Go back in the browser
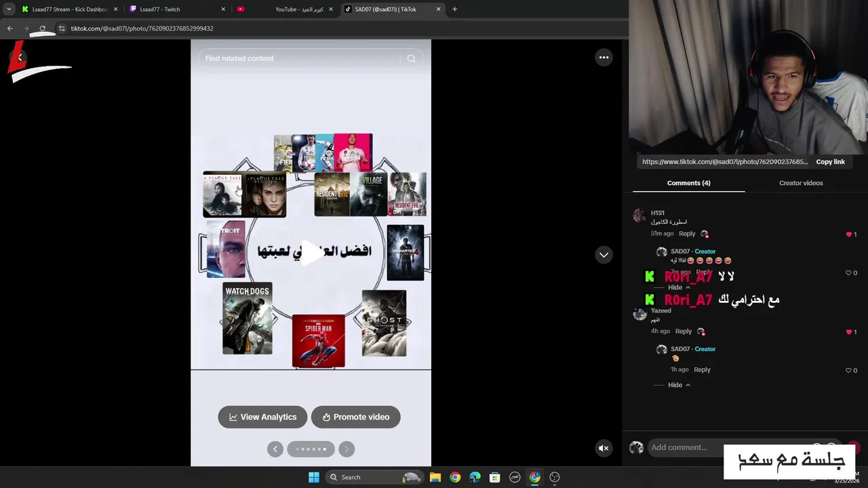The height and width of the screenshot is (488, 868). point(9,28)
